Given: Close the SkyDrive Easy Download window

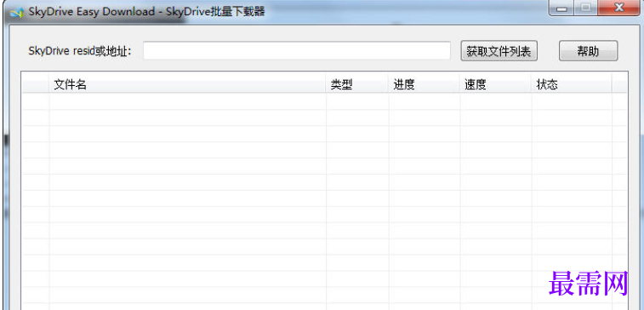Looking at the screenshot, I should (x=618, y=9).
